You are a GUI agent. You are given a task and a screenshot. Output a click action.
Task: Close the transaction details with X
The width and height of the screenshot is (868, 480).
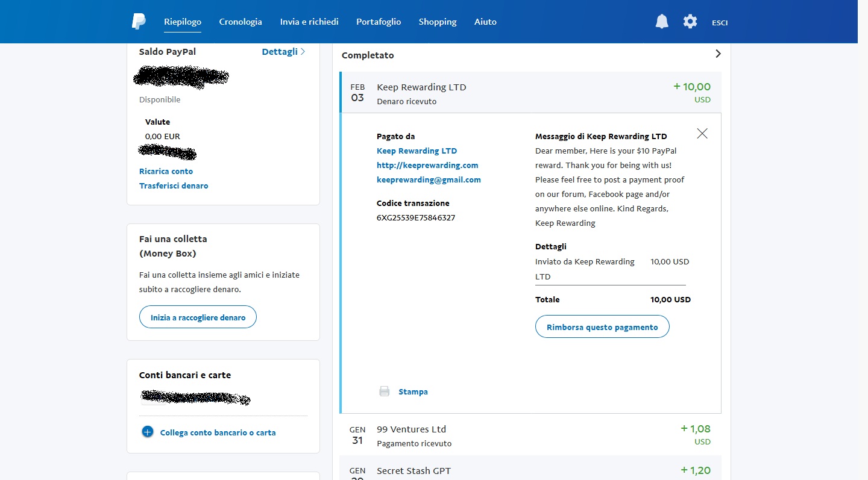coord(702,134)
